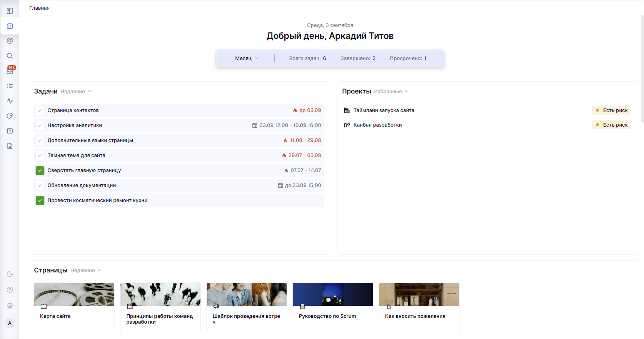Click user avatar 'A' in sidebar
Screen dimensions: 644x339
(x=10, y=323)
